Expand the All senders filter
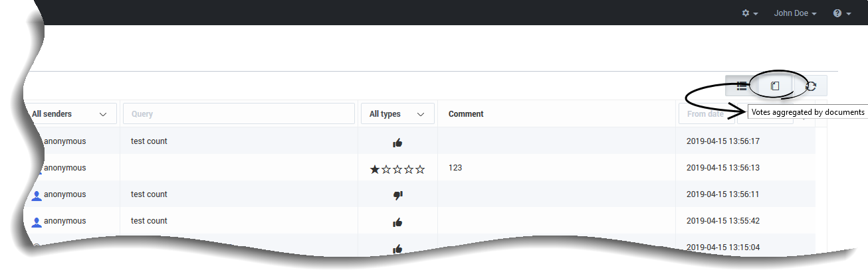The height and width of the screenshot is (280, 868). (x=69, y=114)
